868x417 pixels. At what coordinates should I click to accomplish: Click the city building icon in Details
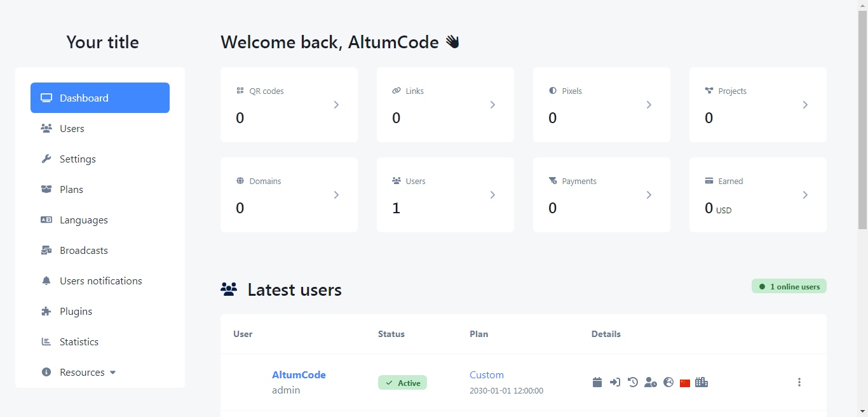click(x=702, y=382)
